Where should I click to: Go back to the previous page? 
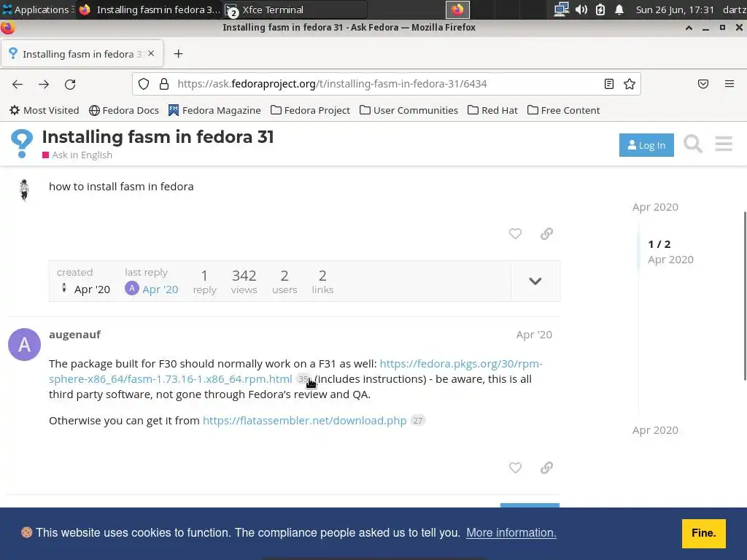tap(18, 85)
